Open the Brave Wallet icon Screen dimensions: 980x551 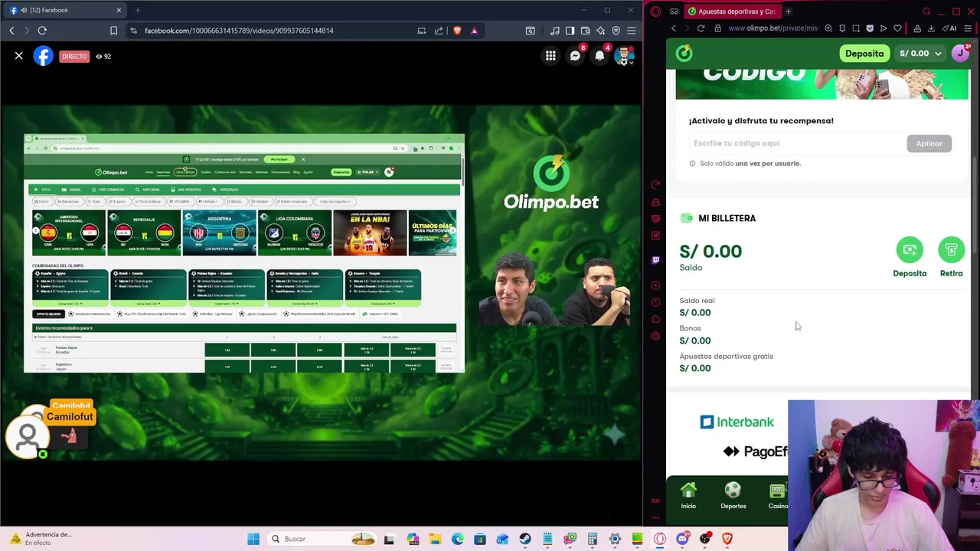point(585,31)
